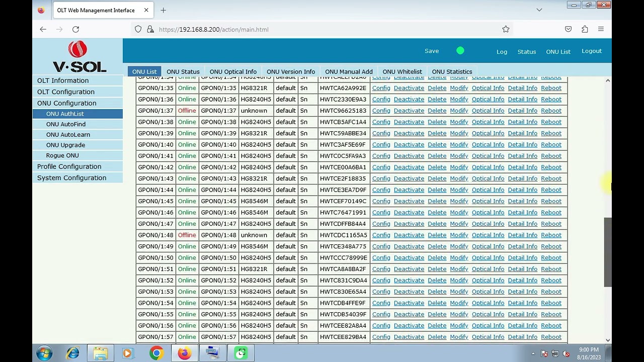Deactivate ONU GPON0/1:40

tap(409, 145)
